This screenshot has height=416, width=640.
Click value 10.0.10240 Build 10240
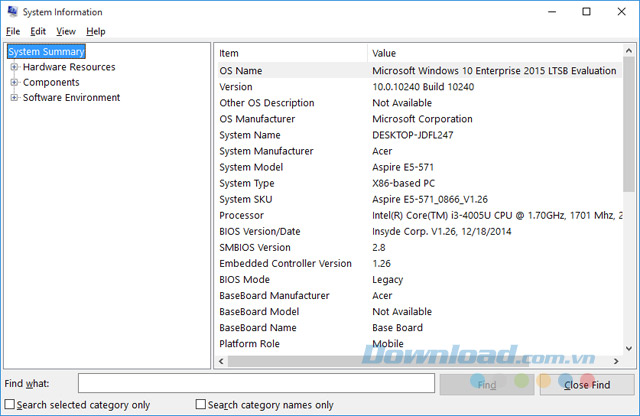click(423, 87)
